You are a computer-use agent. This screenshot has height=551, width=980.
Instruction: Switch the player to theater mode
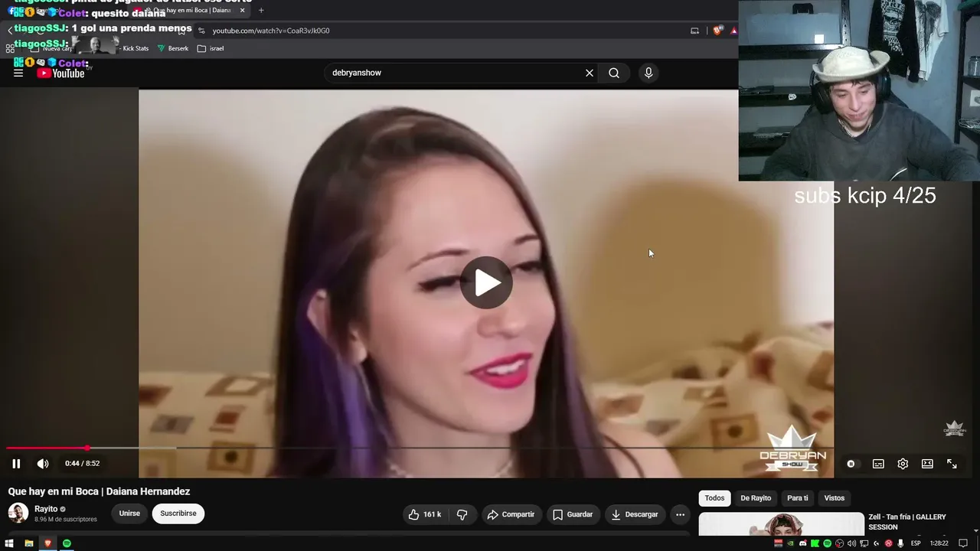tap(927, 463)
